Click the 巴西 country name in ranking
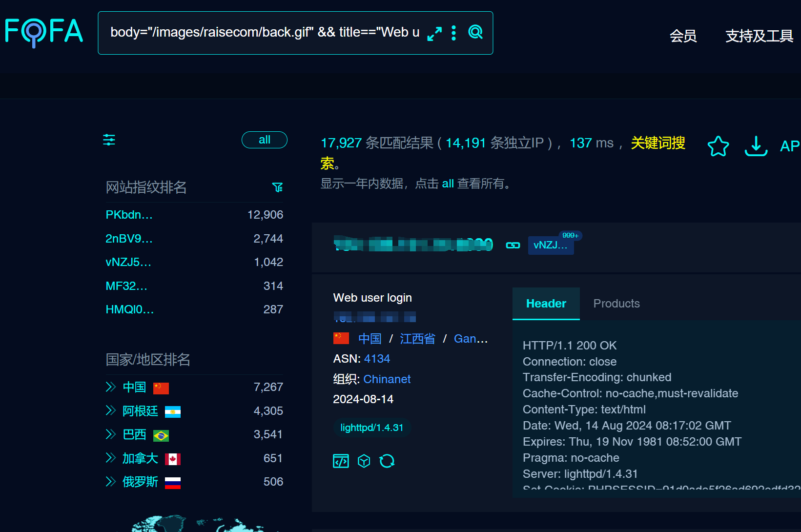801x532 pixels. (134, 434)
